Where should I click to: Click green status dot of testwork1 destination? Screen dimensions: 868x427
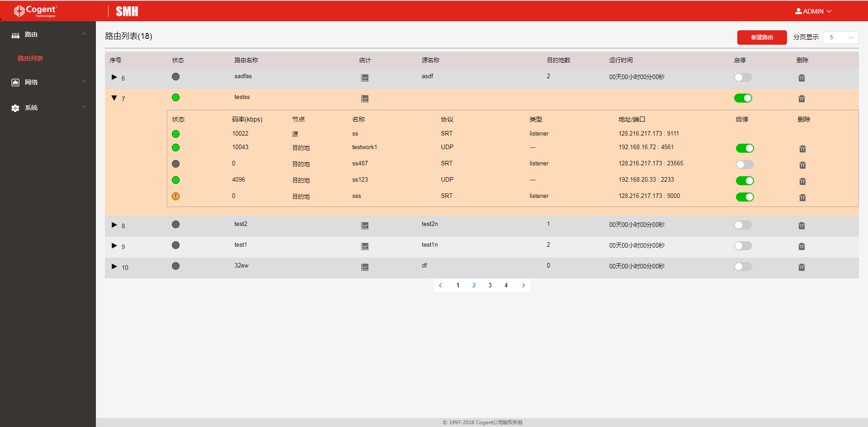175,147
